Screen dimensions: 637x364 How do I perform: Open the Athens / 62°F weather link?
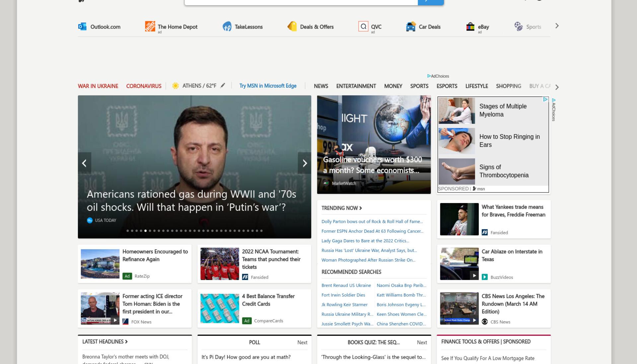click(x=199, y=86)
